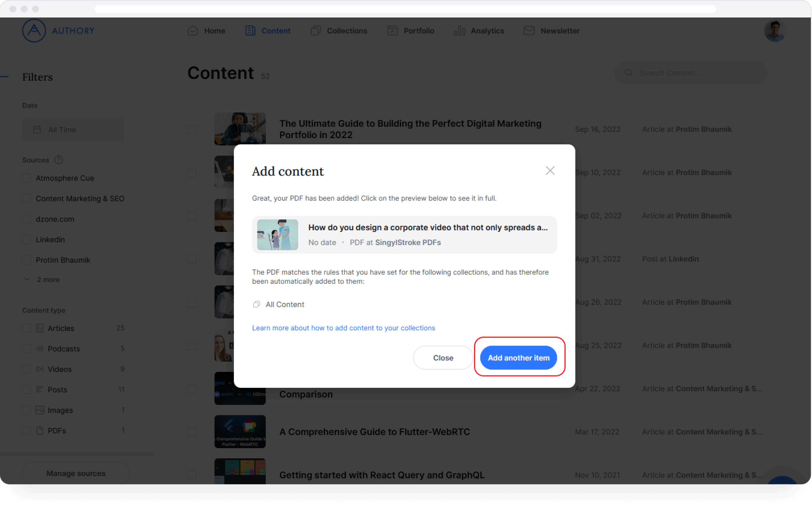Open Collections via its stacked-pages icon

click(315, 31)
